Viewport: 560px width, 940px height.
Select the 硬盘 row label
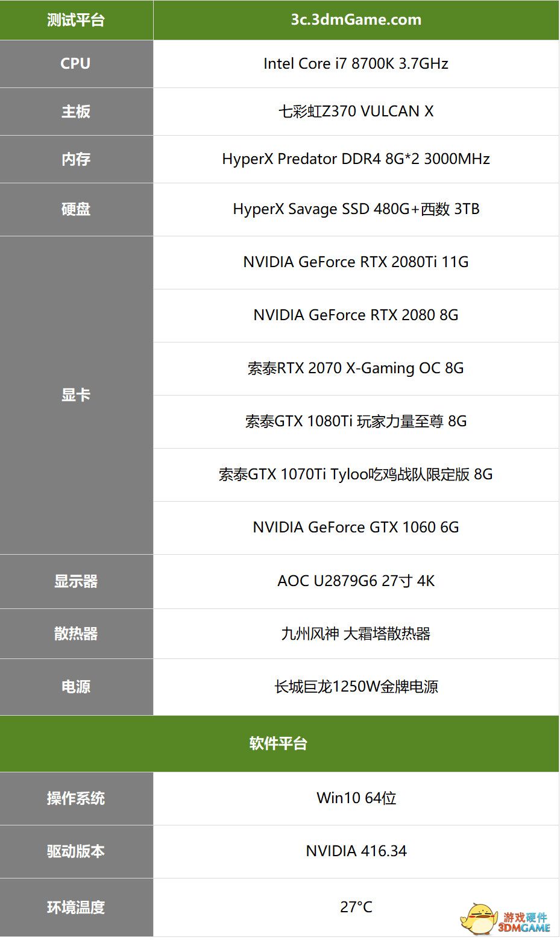click(x=77, y=210)
